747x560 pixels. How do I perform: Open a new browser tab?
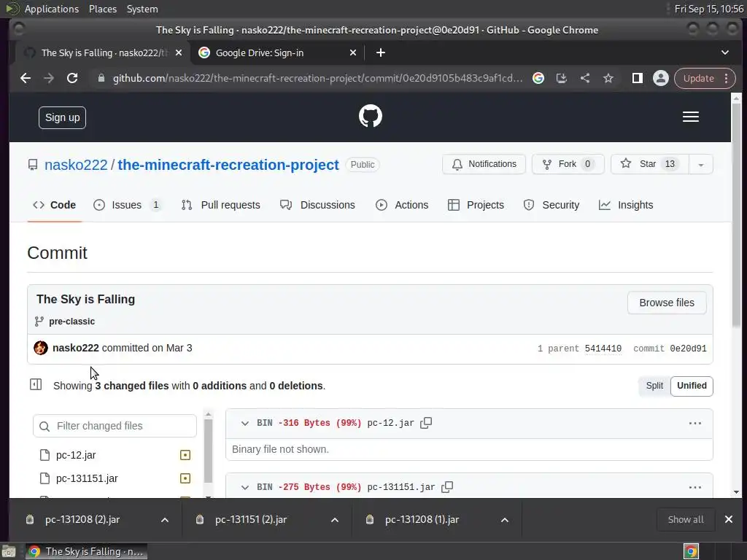pos(381,52)
